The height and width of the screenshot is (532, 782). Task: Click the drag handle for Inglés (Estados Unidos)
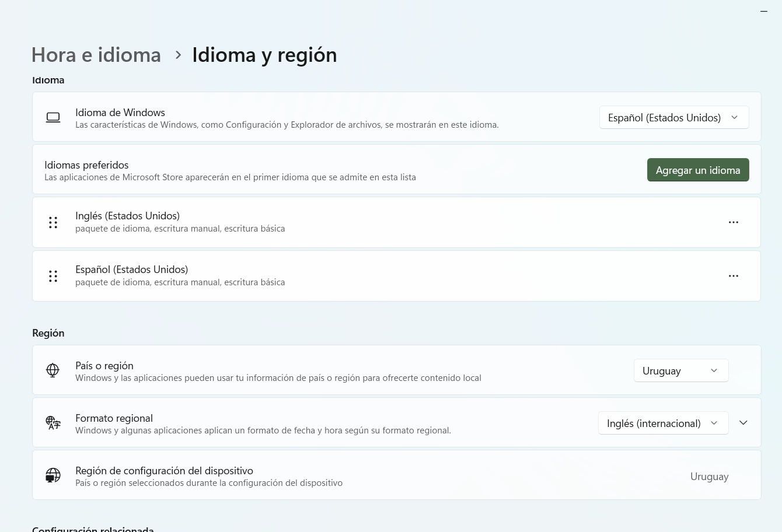coord(53,222)
